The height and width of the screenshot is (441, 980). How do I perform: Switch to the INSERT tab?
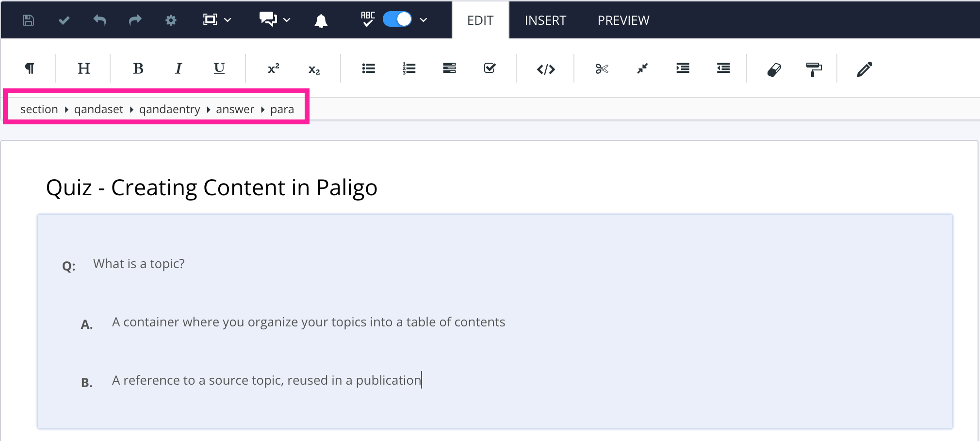(x=545, y=20)
